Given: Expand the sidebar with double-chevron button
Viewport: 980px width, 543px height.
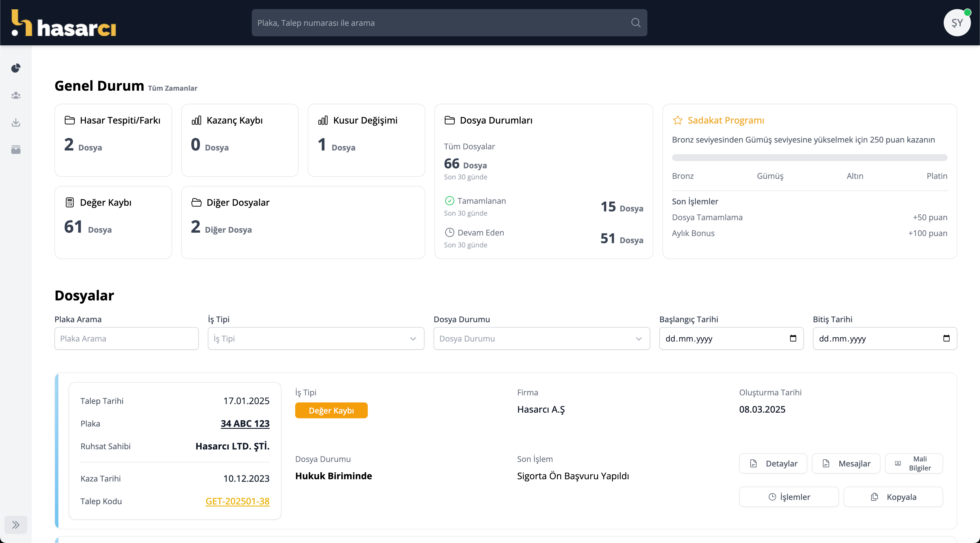Looking at the screenshot, I should (x=16, y=525).
